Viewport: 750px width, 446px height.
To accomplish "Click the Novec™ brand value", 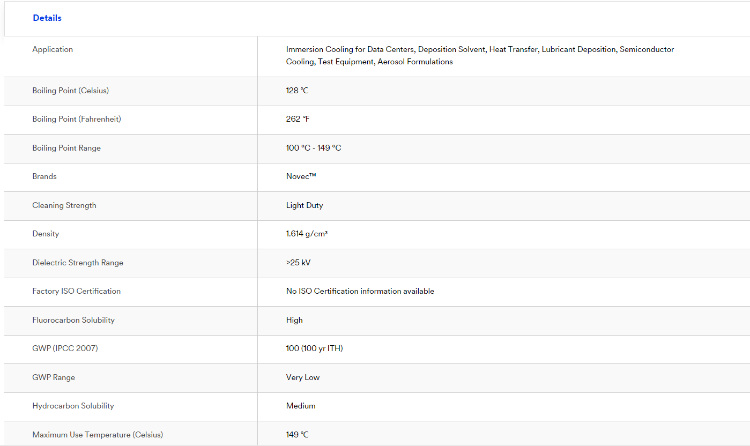I will (301, 176).
